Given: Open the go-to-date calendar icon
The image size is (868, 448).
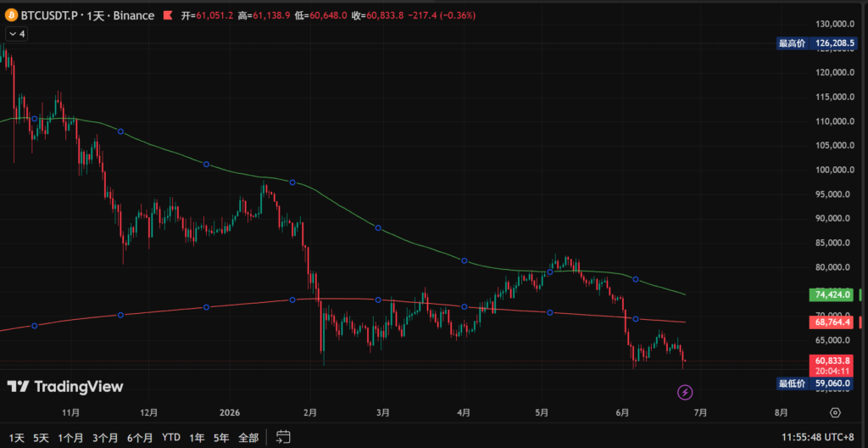Looking at the screenshot, I should pos(283,437).
